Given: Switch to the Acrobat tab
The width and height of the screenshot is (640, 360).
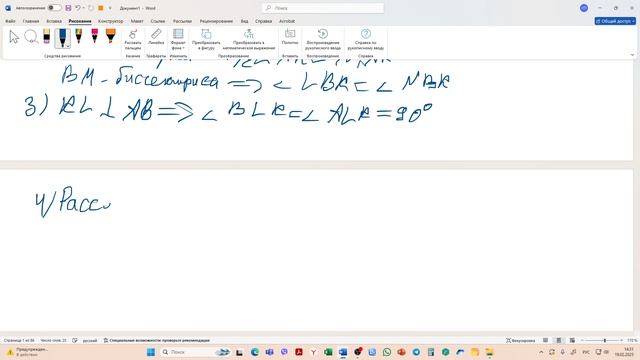Looking at the screenshot, I should tap(287, 21).
